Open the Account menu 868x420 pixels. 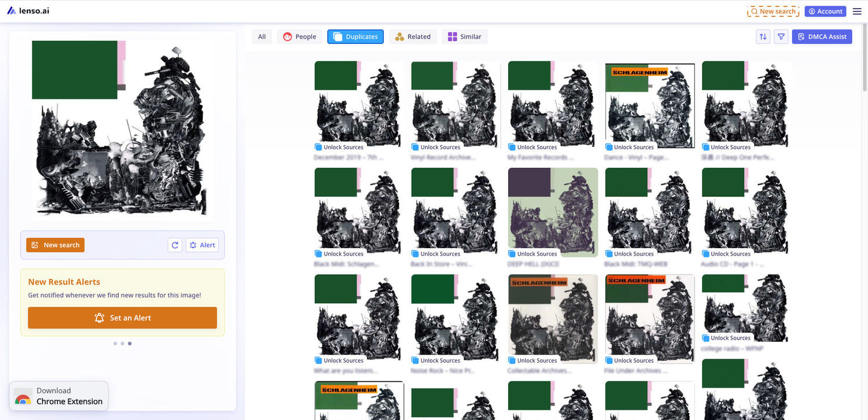click(825, 11)
